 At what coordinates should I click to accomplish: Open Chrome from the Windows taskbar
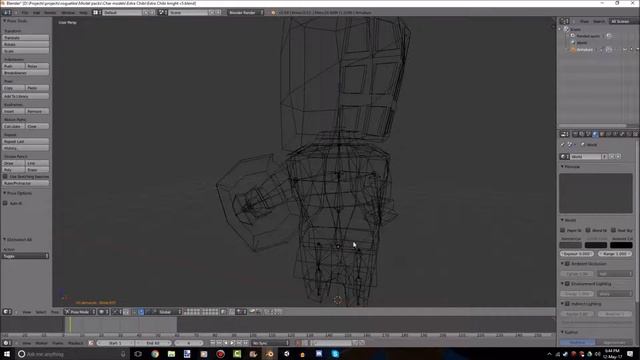[155, 354]
